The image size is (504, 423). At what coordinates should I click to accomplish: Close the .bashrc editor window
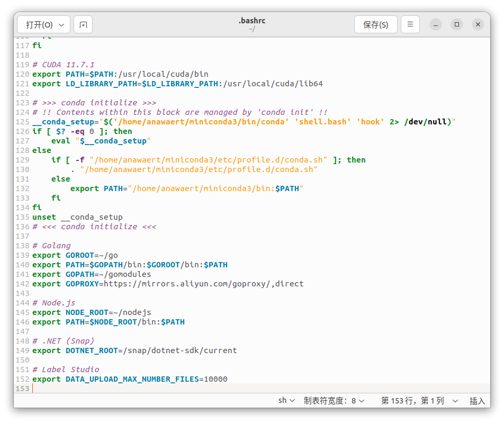coord(478,24)
